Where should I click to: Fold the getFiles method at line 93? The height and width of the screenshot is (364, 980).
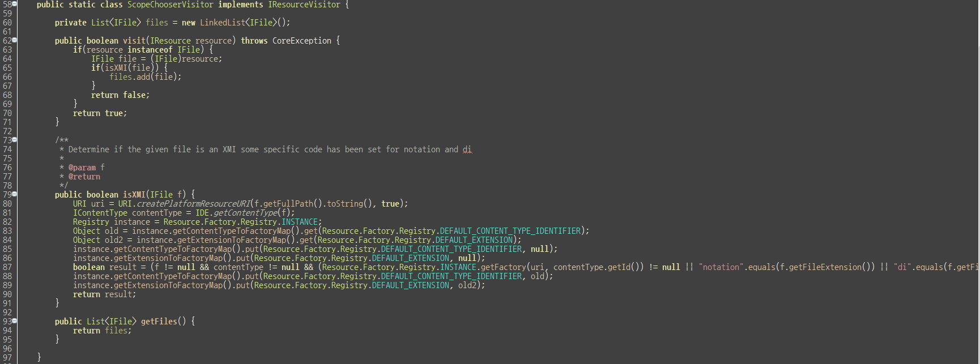(15, 321)
